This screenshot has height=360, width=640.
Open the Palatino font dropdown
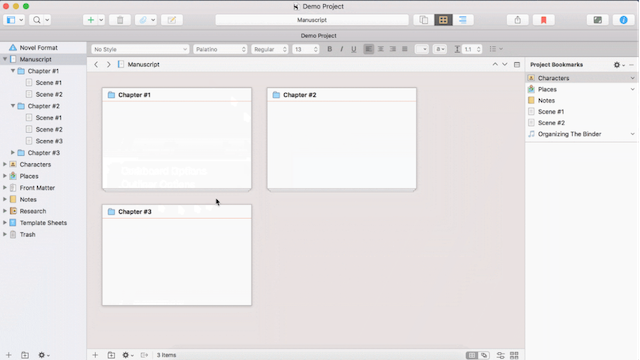pos(220,49)
